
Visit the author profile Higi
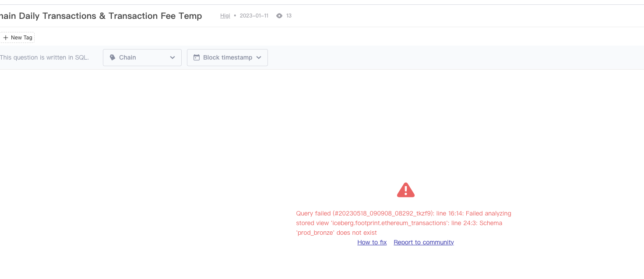tap(225, 15)
